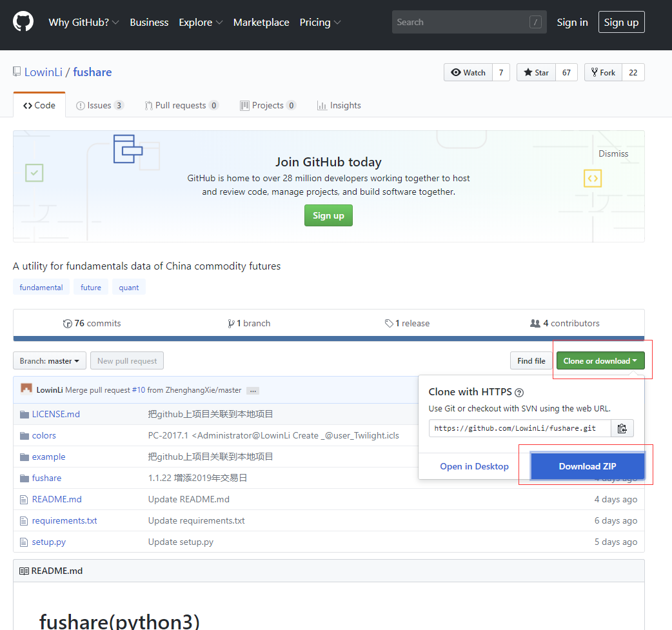Toggle the Clone or download dropdown
Viewport: 672px width, 630px height.
600,360
